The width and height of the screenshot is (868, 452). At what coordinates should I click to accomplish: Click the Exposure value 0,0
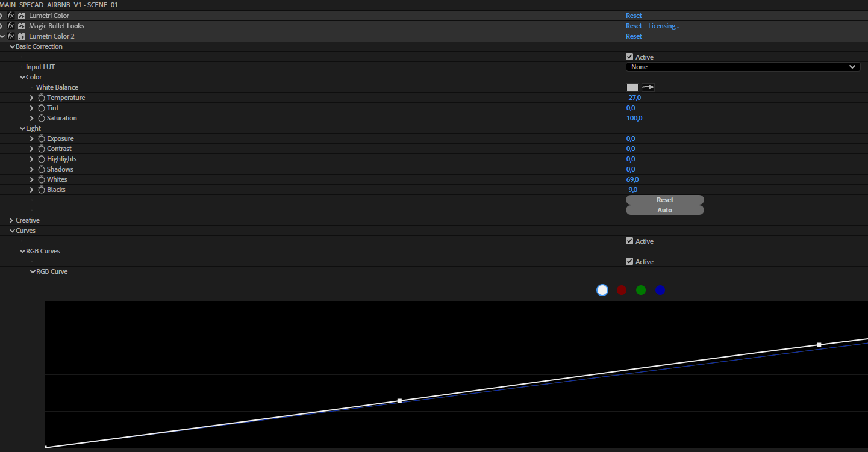(x=631, y=138)
